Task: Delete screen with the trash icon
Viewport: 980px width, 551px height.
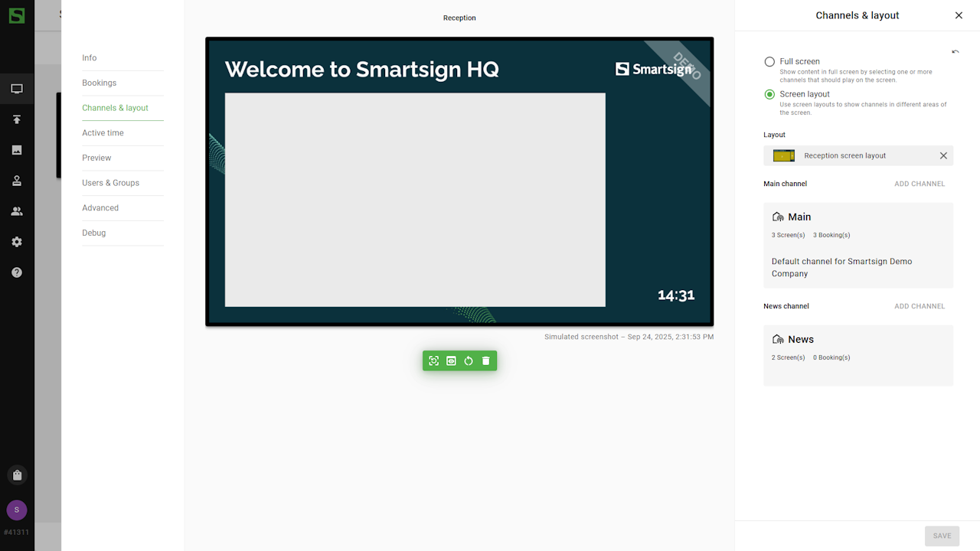Action: 485,361
